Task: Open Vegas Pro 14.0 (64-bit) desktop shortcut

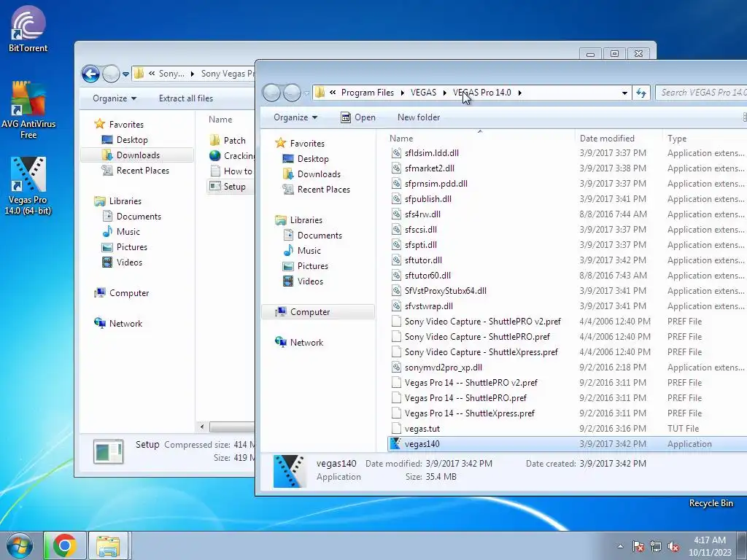Action: point(28,186)
